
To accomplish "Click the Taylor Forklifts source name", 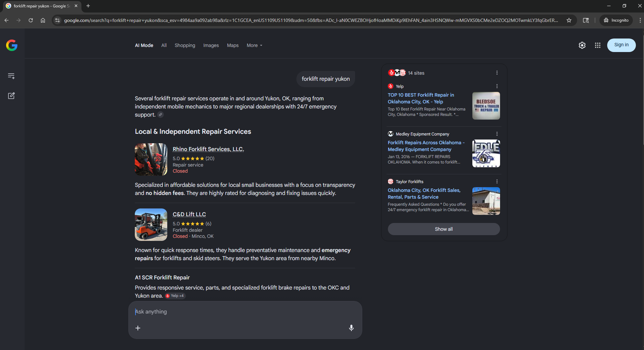I will (410, 182).
